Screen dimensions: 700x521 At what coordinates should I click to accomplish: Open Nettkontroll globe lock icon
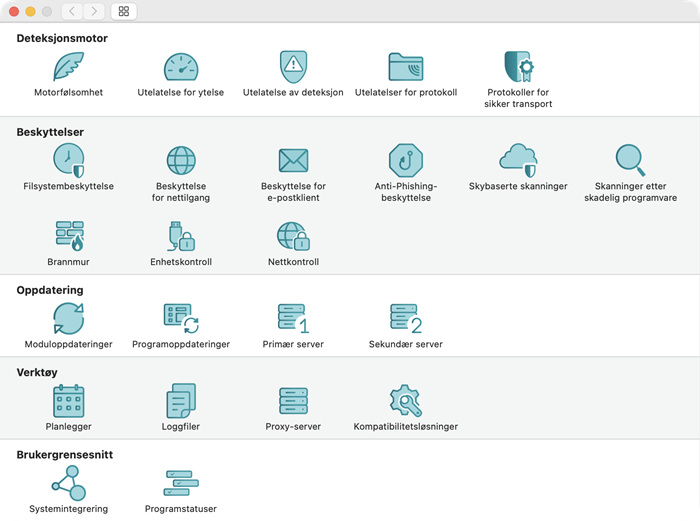click(x=293, y=236)
